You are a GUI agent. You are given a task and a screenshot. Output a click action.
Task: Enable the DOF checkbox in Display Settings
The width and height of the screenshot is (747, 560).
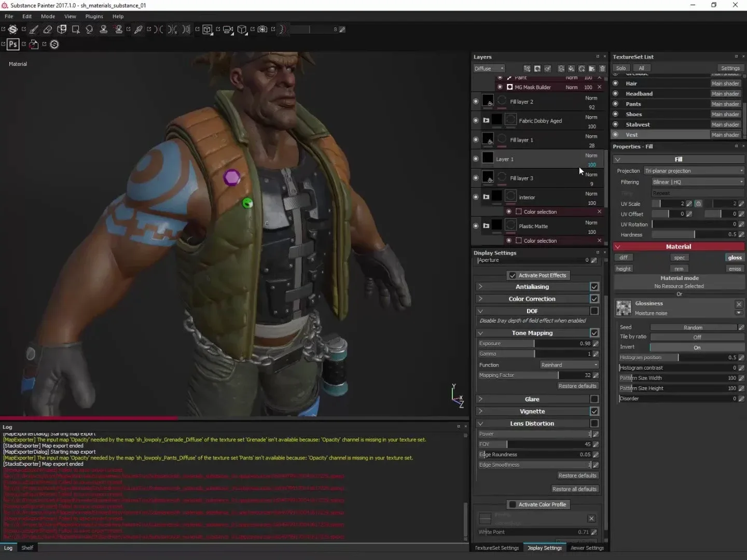pos(594,311)
